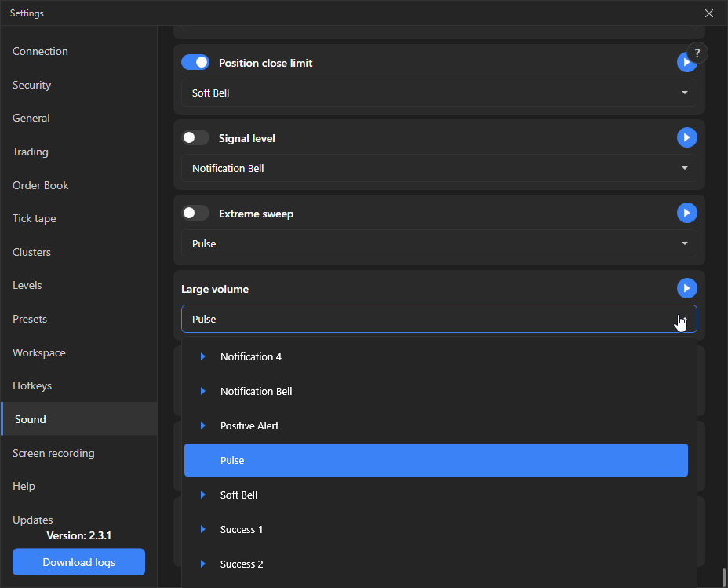This screenshot has height=588, width=728.
Task: Play preview icon beside Soft Bell option
Action: pyautogui.click(x=203, y=495)
